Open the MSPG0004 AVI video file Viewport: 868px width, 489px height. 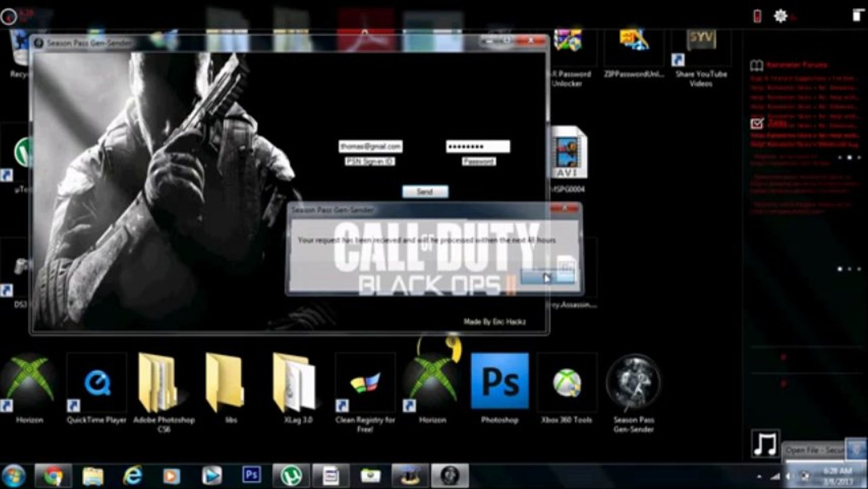[x=568, y=159]
